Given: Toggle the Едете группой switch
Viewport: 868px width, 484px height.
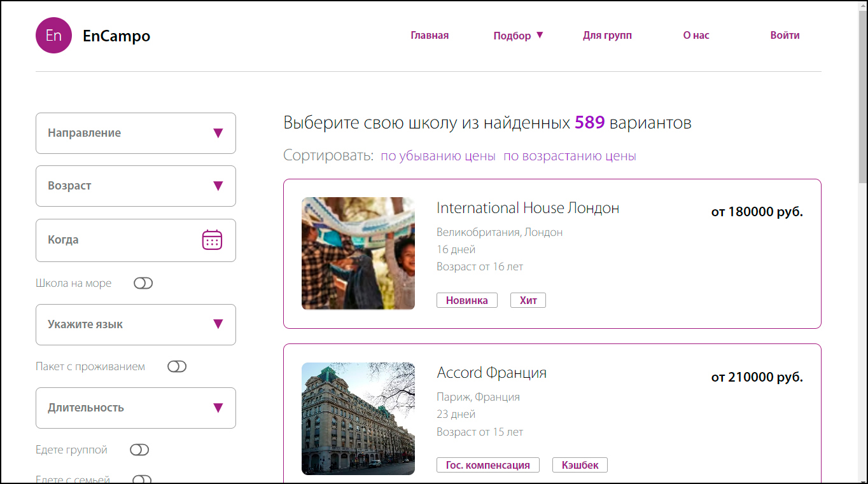Looking at the screenshot, I should [139, 450].
